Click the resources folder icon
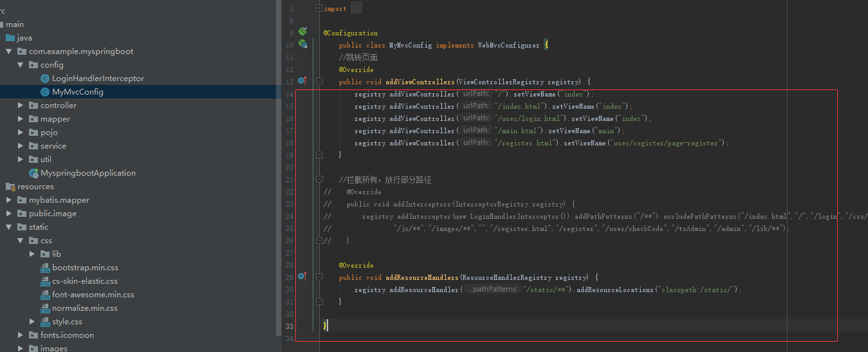 tap(10, 187)
